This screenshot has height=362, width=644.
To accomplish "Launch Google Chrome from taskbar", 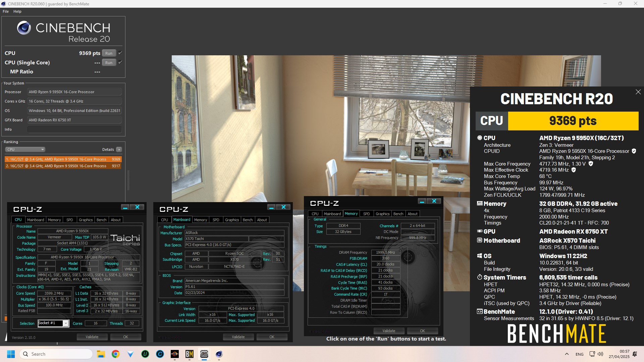I will click(115, 354).
